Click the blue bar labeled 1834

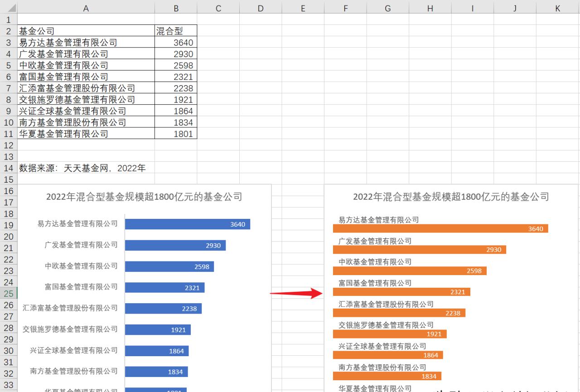(156, 372)
